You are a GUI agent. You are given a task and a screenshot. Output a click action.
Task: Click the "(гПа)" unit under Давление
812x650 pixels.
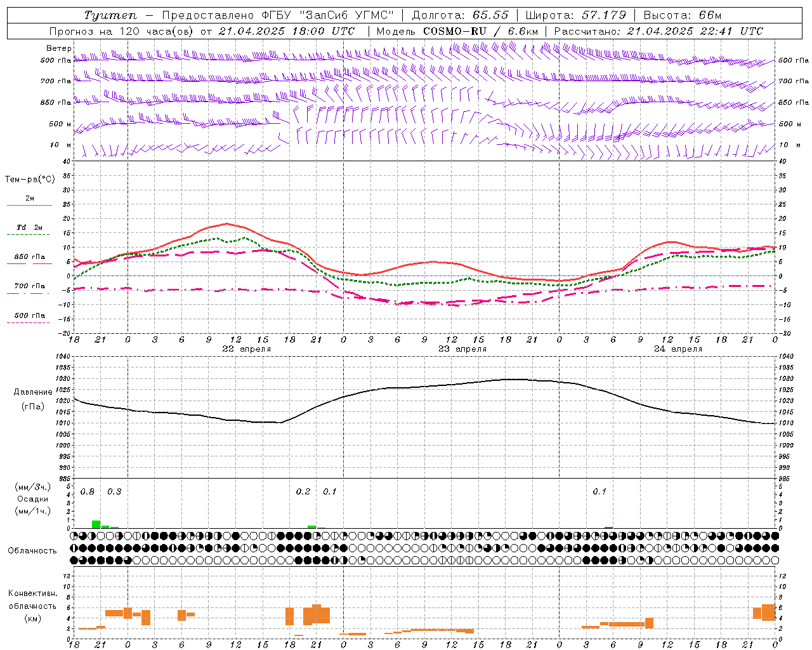[33, 406]
